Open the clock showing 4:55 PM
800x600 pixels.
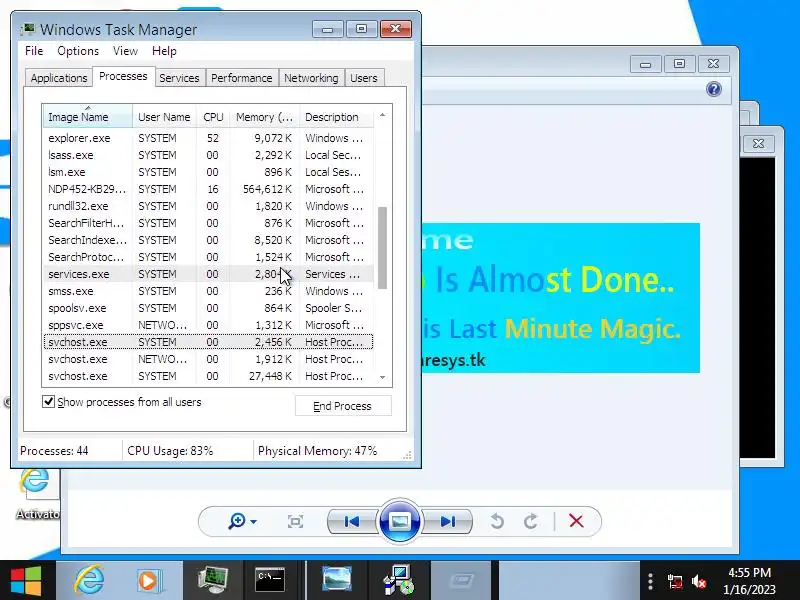coord(749,581)
